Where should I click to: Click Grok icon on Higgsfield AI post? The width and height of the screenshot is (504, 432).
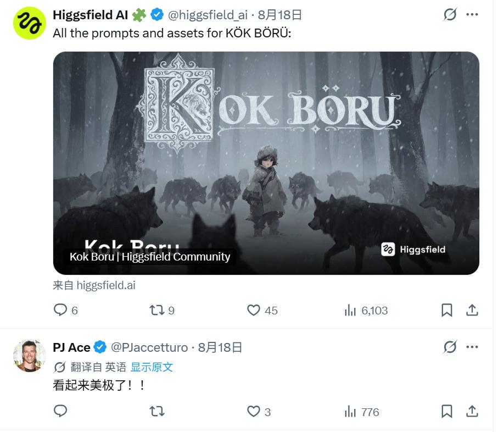450,14
